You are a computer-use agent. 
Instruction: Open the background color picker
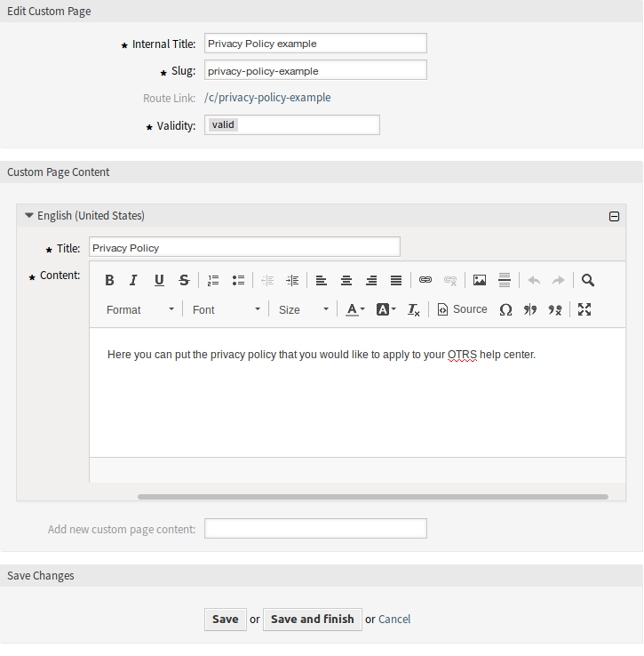(386, 310)
